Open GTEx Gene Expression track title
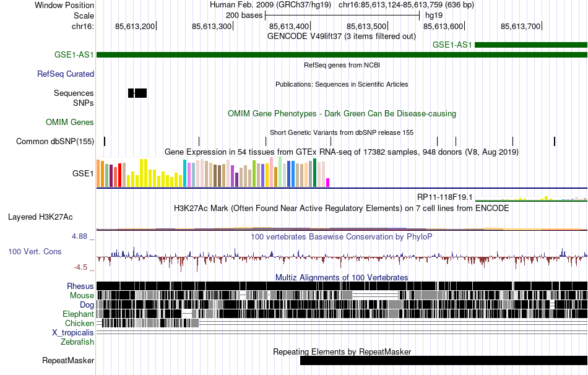 tap(342, 152)
